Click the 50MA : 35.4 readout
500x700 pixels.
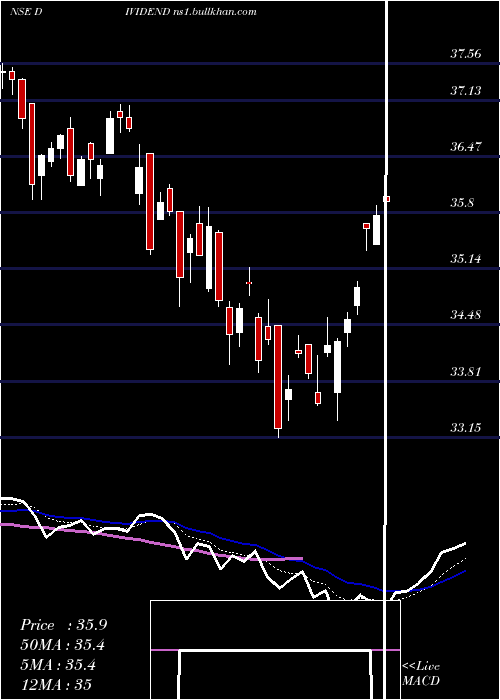click(64, 645)
